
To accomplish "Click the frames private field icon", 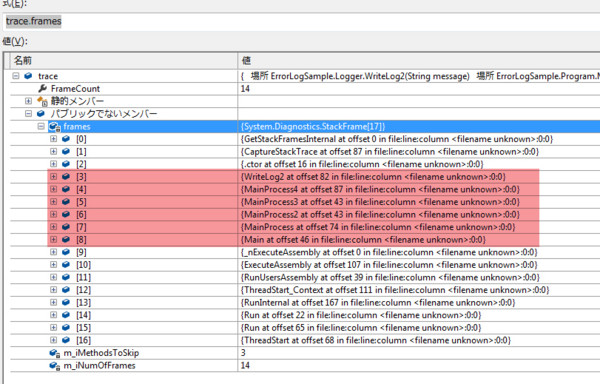I will (55, 127).
